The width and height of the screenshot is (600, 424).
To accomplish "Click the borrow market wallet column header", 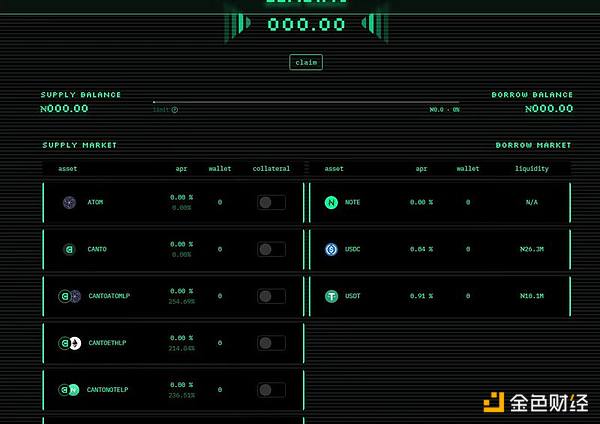I will point(468,169).
